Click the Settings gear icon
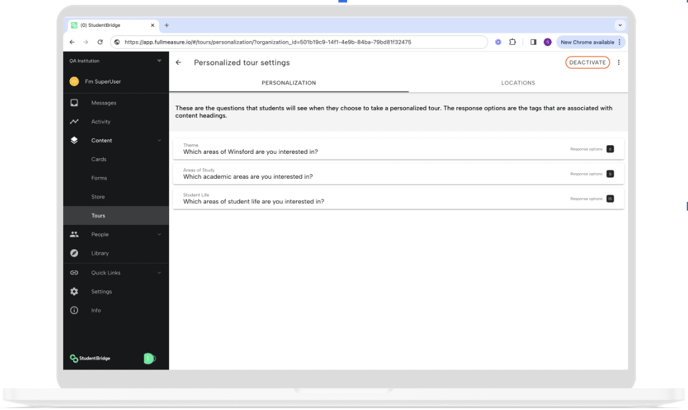688x410 pixels. [x=74, y=291]
